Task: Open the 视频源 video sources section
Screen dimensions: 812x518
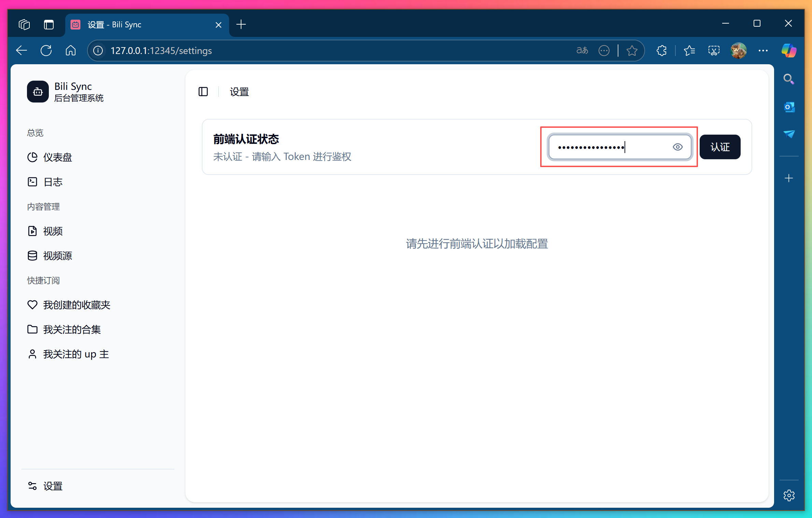Action: tap(57, 256)
